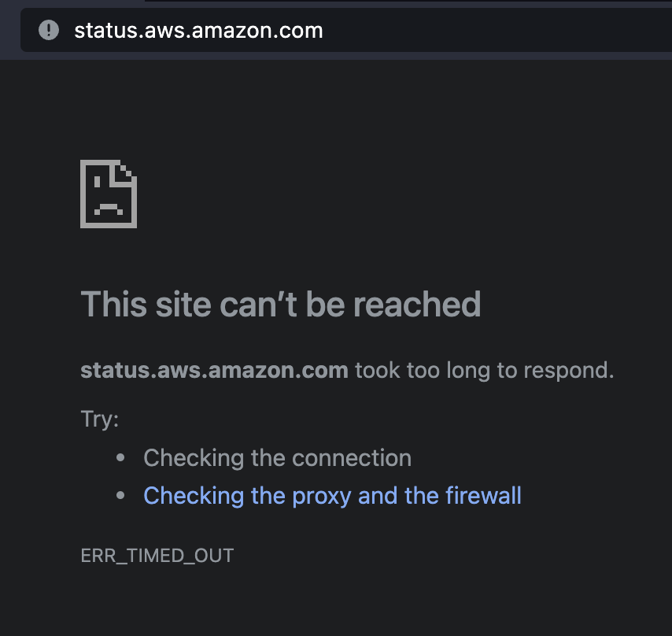Click the word reached in the heading
Image resolution: width=672 pixels, height=636 pixels.
point(424,304)
